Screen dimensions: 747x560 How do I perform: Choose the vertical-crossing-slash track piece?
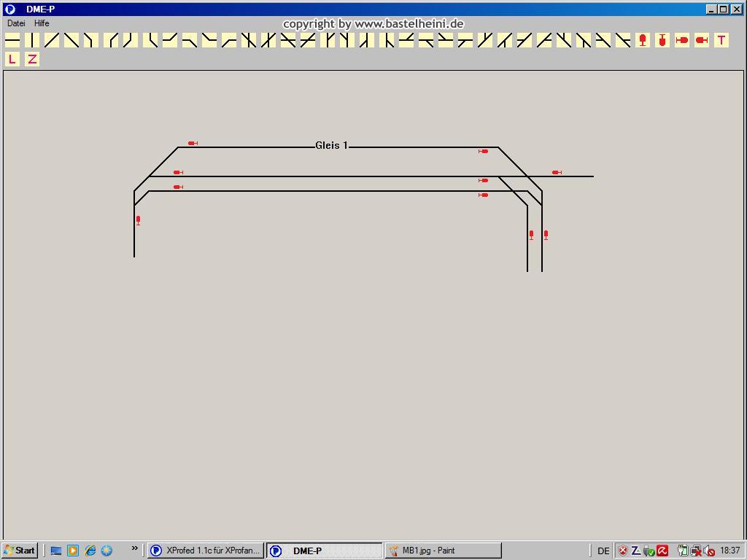click(x=268, y=40)
